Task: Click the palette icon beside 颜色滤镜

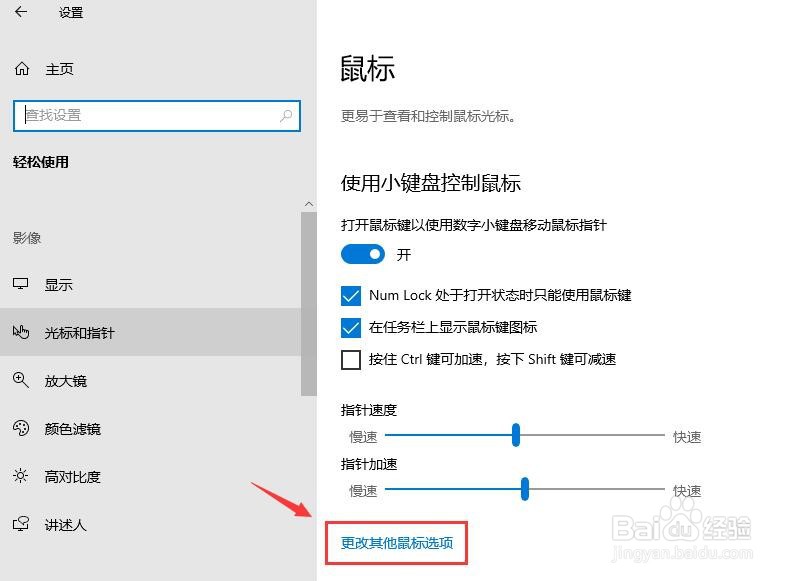Action: click(x=21, y=428)
